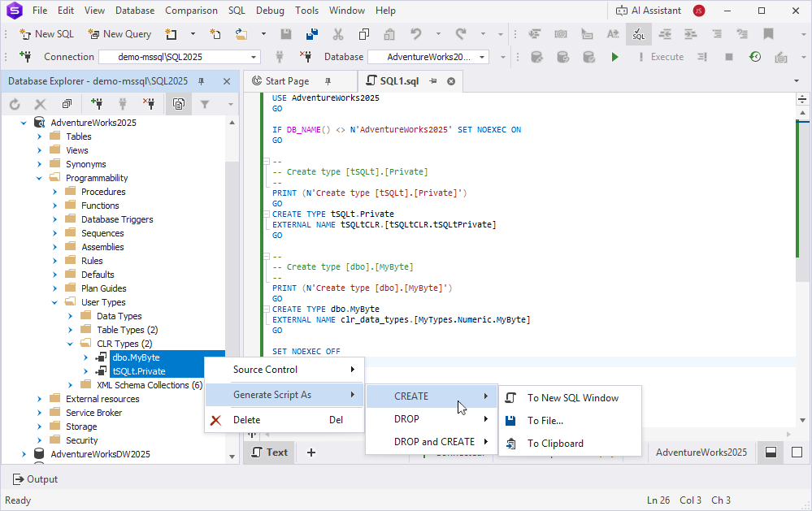This screenshot has width=812, height=511.
Task: Open the Debug menu
Action: 270,11
